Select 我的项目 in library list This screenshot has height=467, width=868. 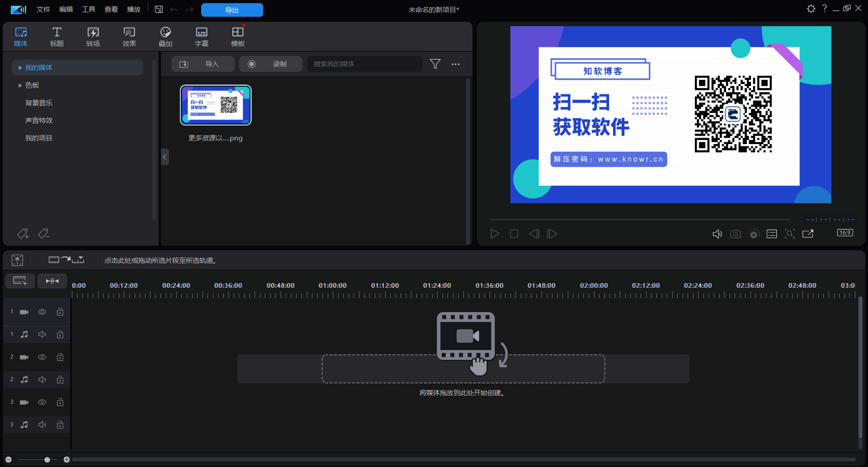(x=39, y=138)
